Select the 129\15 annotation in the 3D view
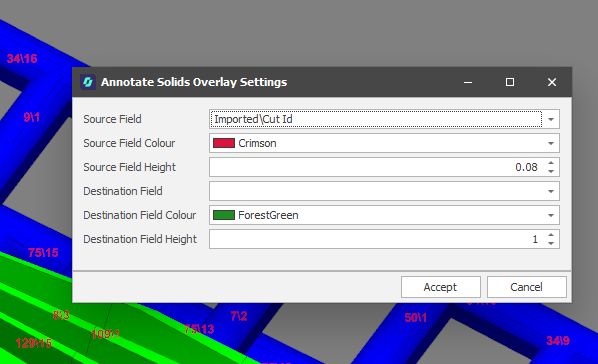598x364 pixels. 34,343
